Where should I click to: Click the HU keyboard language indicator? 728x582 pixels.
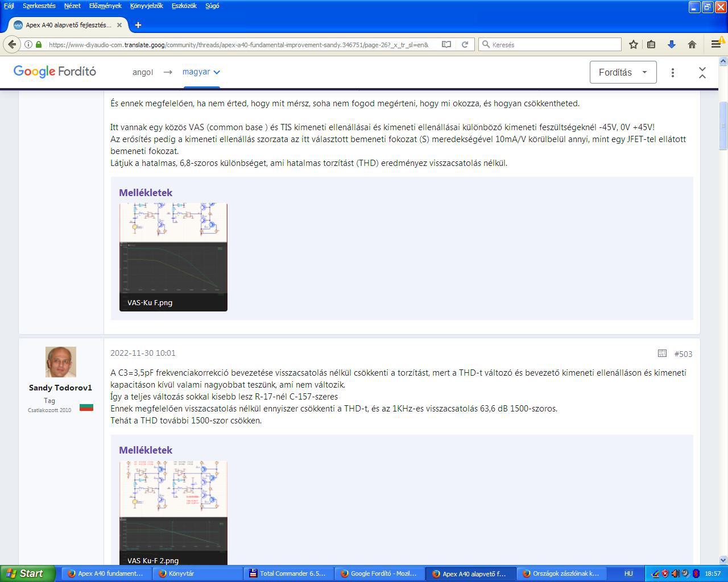pyautogui.click(x=628, y=573)
